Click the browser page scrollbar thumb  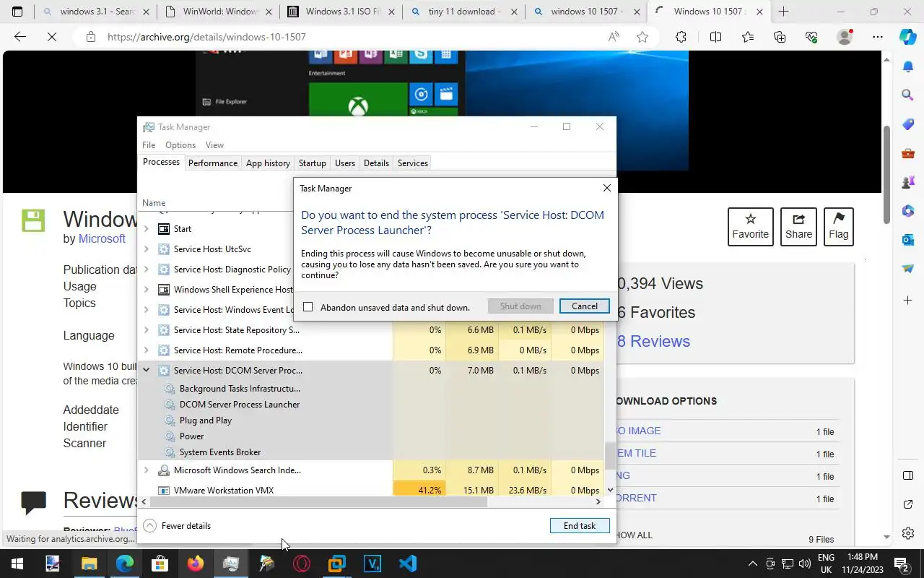point(886,173)
